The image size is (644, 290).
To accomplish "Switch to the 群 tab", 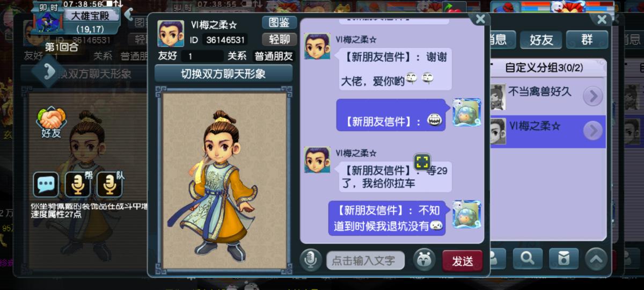I will pos(587,40).
